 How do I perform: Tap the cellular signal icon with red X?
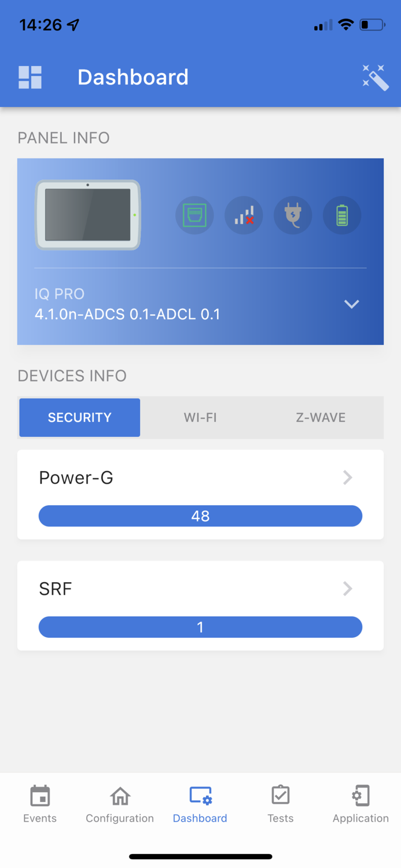tap(244, 215)
